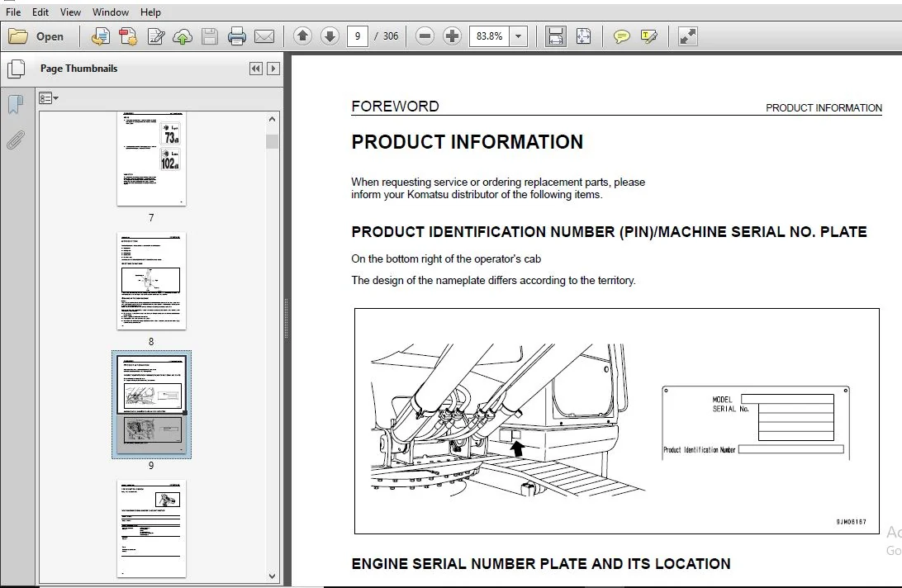902x588 pixels.
Task: Click the create PDF from file icon
Action: pyautogui.click(x=100, y=36)
